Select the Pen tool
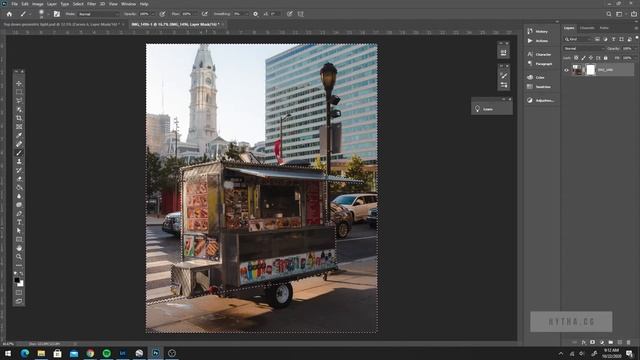The image size is (640, 360). coord(19,213)
